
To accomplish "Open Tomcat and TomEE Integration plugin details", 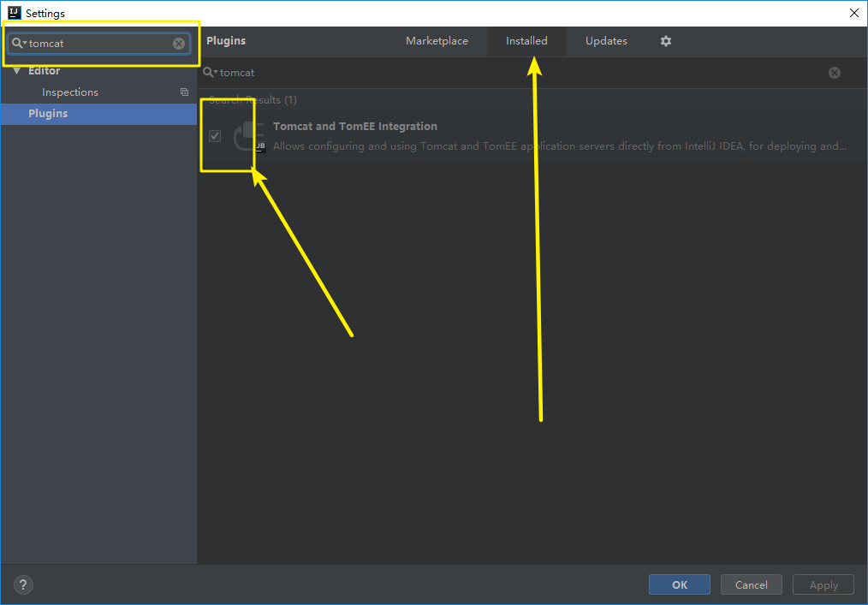I will [355, 126].
